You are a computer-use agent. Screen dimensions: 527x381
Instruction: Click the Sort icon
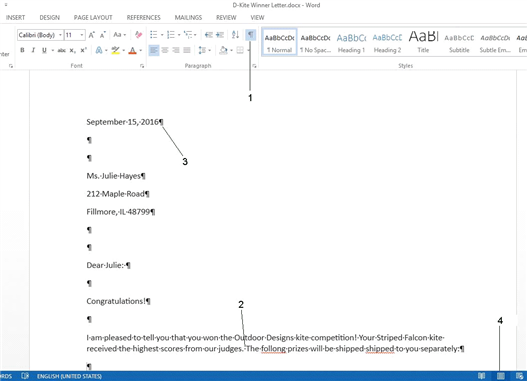[235, 35]
